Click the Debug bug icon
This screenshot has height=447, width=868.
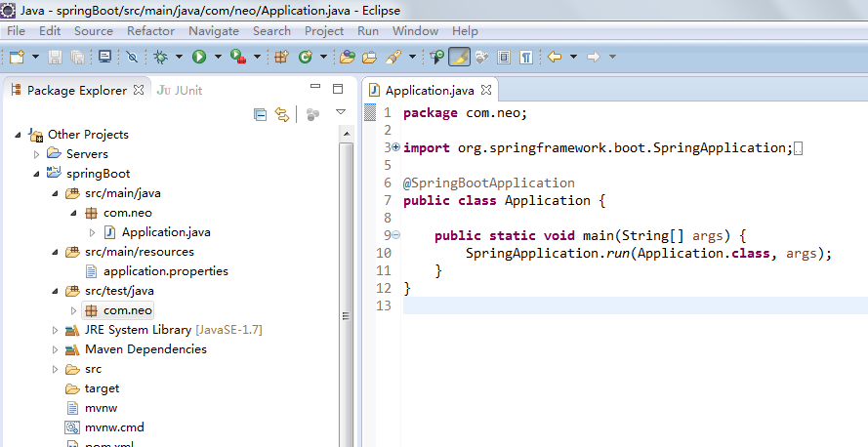pyautogui.click(x=160, y=58)
